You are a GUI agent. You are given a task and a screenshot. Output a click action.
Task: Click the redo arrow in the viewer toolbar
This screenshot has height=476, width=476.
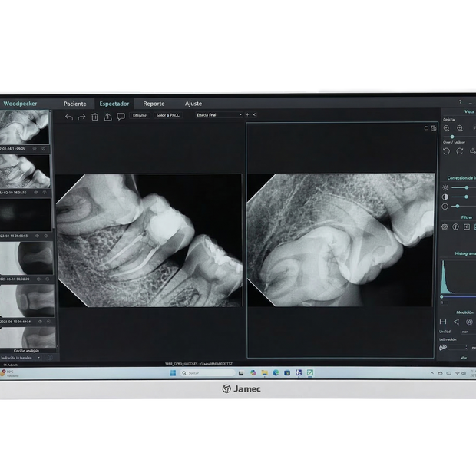point(81,117)
